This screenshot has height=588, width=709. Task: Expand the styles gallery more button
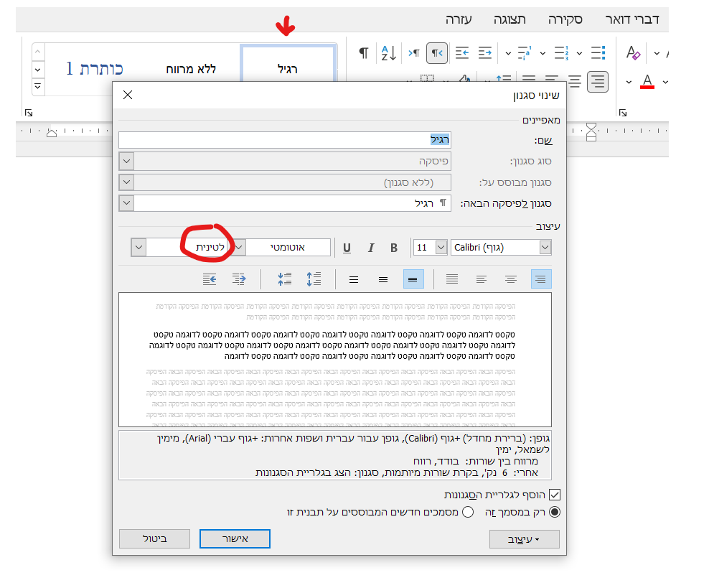pyautogui.click(x=38, y=86)
